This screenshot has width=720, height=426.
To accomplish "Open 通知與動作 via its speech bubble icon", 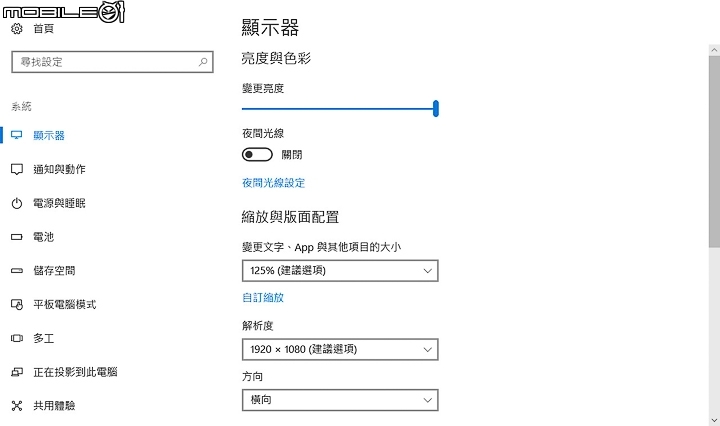I will (17, 169).
